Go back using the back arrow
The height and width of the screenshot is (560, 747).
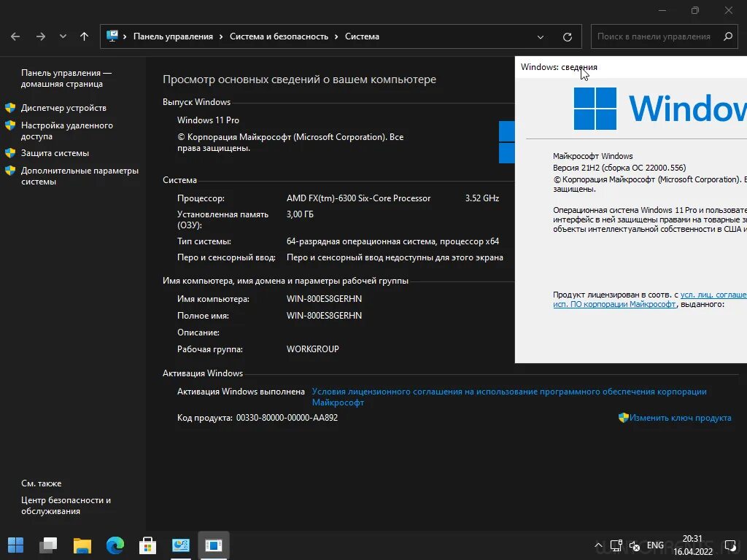(15, 36)
